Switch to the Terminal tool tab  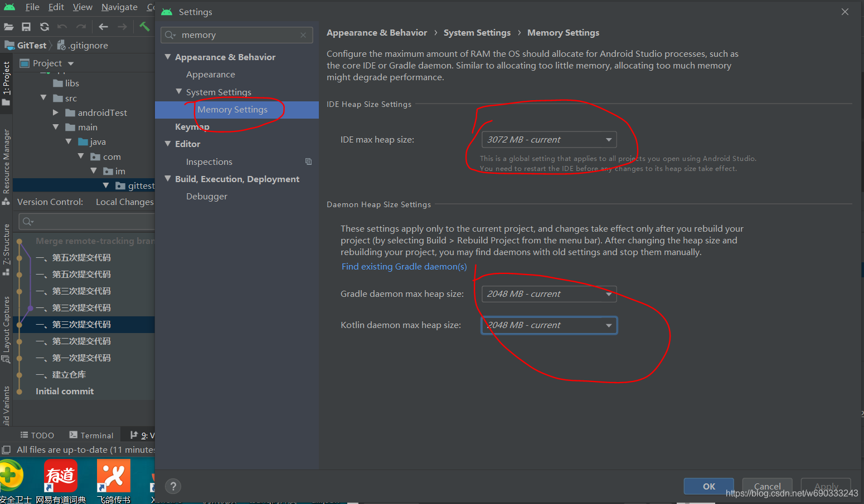coord(91,435)
